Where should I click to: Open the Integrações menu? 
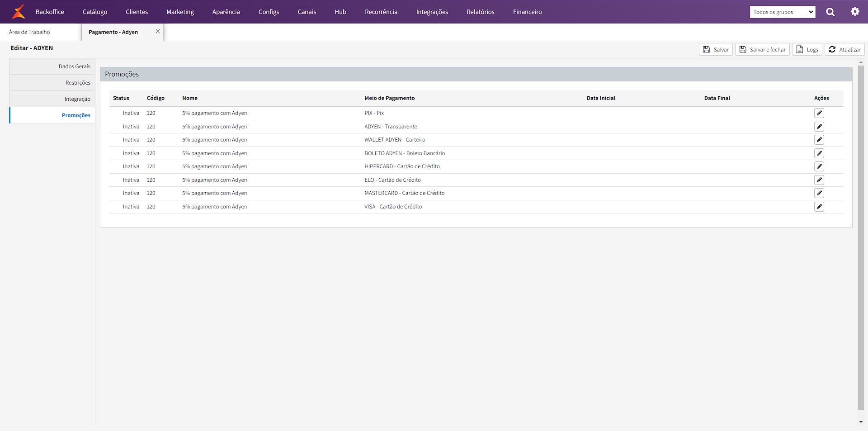432,12
